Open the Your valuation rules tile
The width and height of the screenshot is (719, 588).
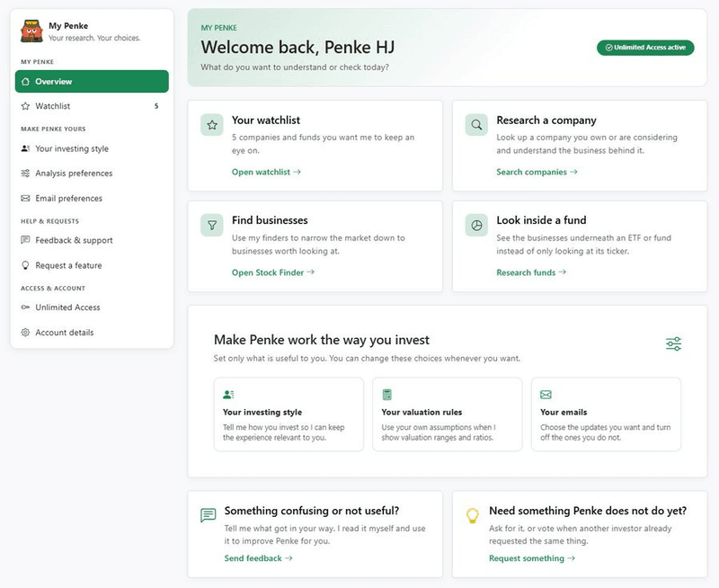point(447,414)
